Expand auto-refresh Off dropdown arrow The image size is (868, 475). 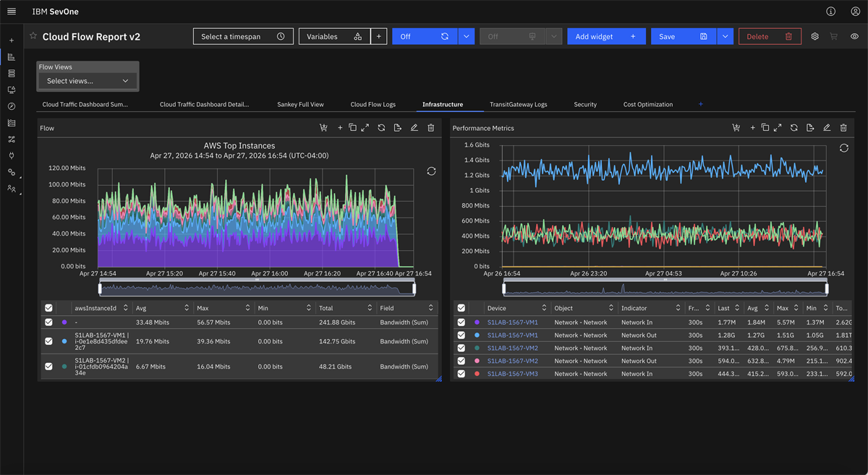pyautogui.click(x=467, y=36)
